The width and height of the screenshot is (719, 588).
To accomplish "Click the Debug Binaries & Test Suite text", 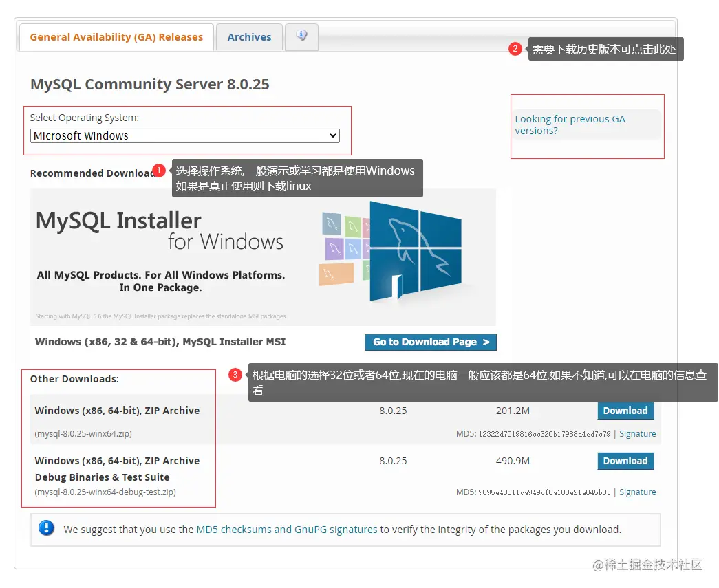I will coord(103,477).
